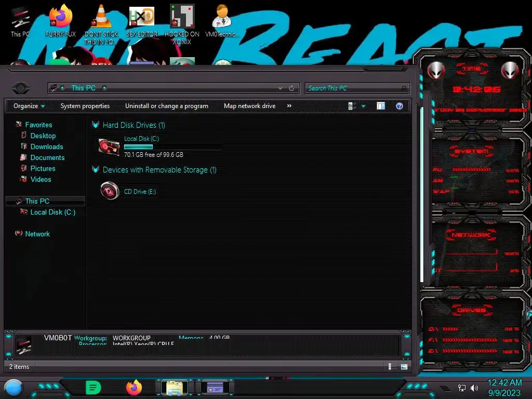Toggle the preview pane
The height and width of the screenshot is (399, 532).
click(x=381, y=106)
